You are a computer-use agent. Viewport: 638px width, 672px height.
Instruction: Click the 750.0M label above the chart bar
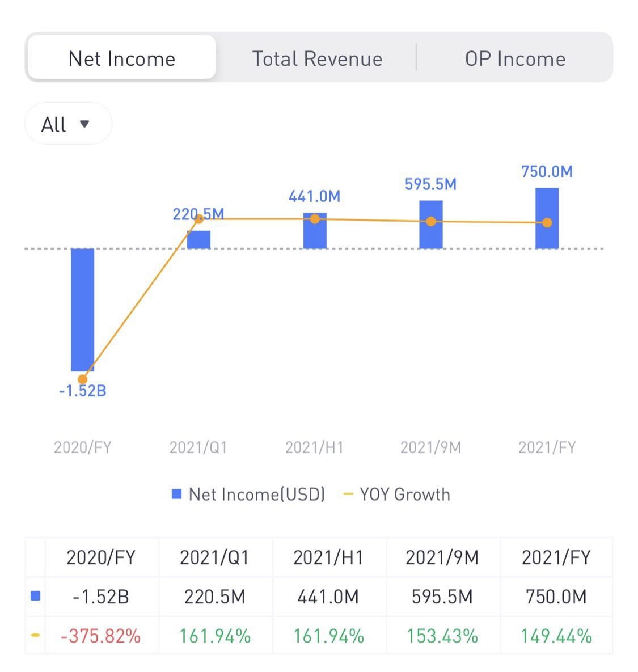[x=547, y=172]
